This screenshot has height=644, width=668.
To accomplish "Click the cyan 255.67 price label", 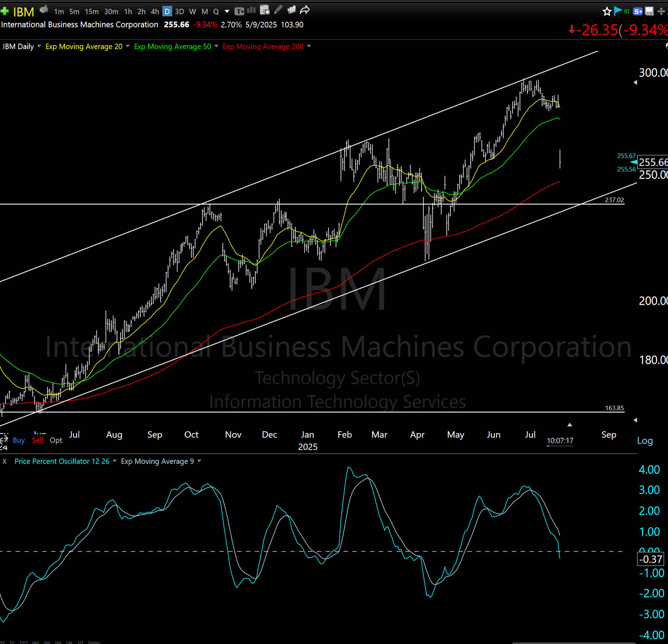I will pos(627,156).
